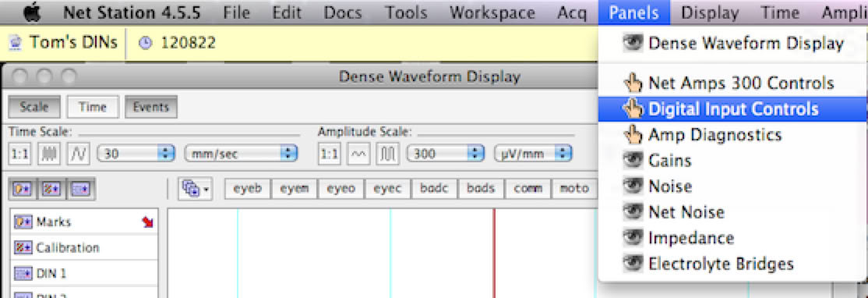
Task: Show the Electrolyte Bridges panel
Action: click(x=733, y=264)
